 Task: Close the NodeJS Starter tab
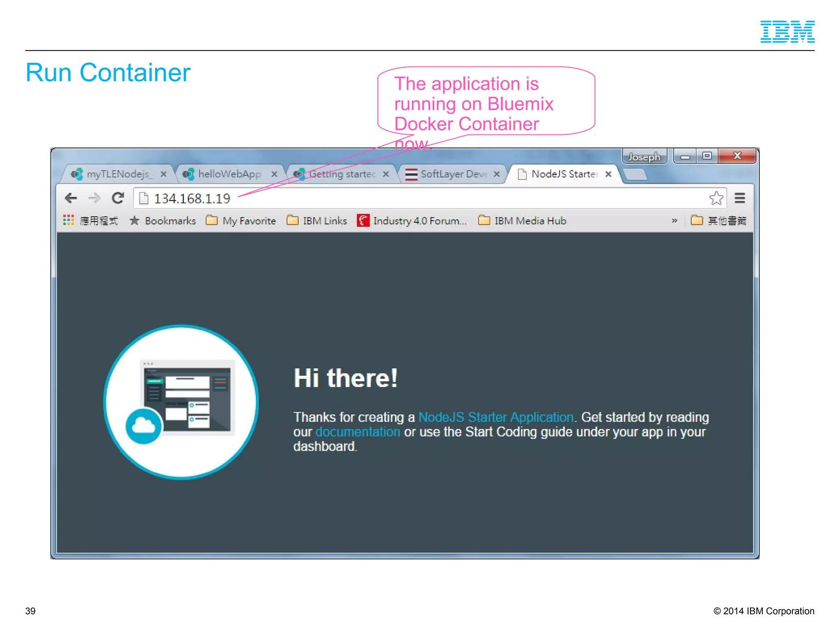(x=609, y=174)
